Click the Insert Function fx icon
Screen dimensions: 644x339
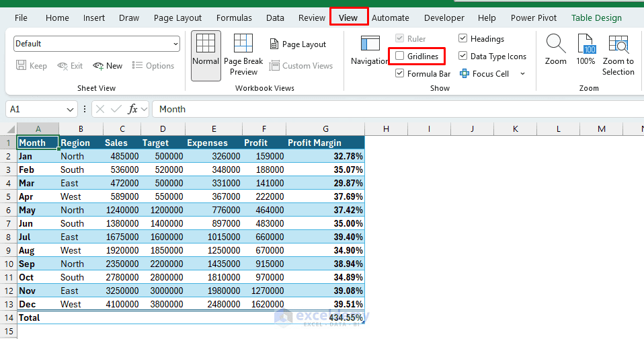(x=132, y=109)
